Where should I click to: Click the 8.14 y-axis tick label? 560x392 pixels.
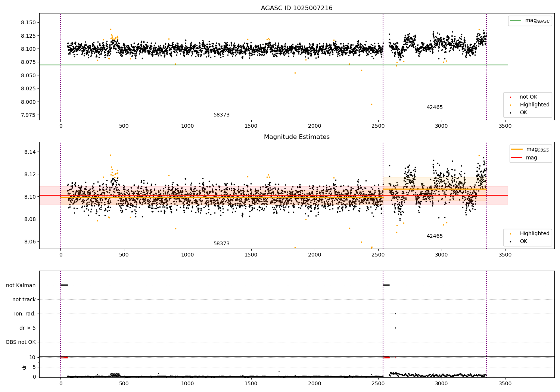click(x=30, y=152)
